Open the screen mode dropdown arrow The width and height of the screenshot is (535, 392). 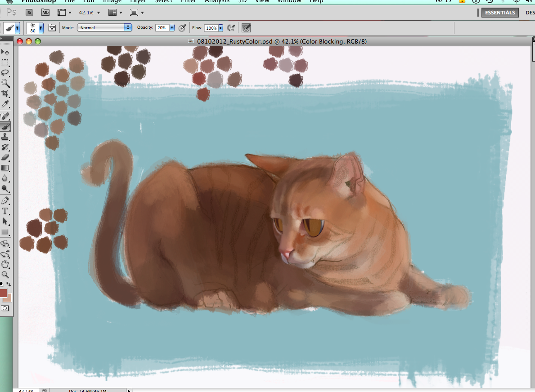tap(141, 13)
